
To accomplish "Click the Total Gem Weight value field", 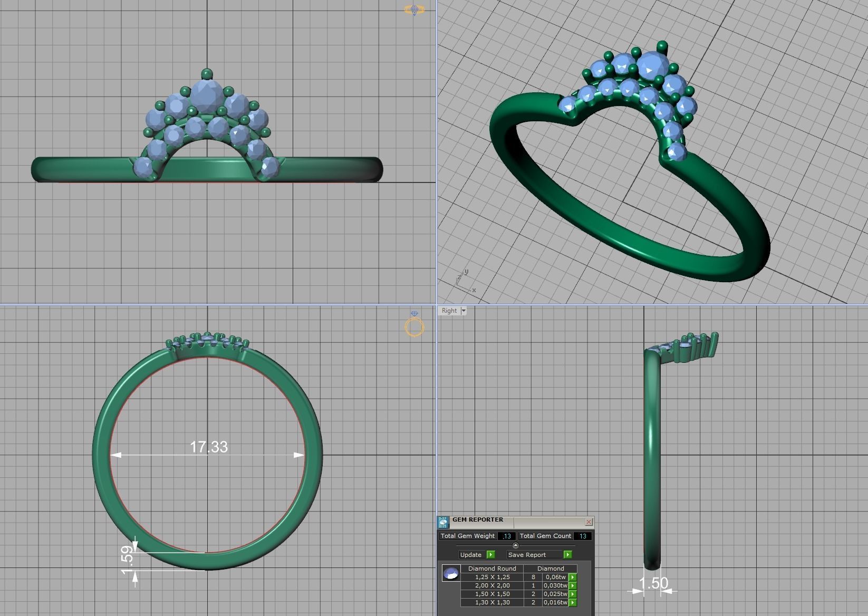I will [507, 536].
